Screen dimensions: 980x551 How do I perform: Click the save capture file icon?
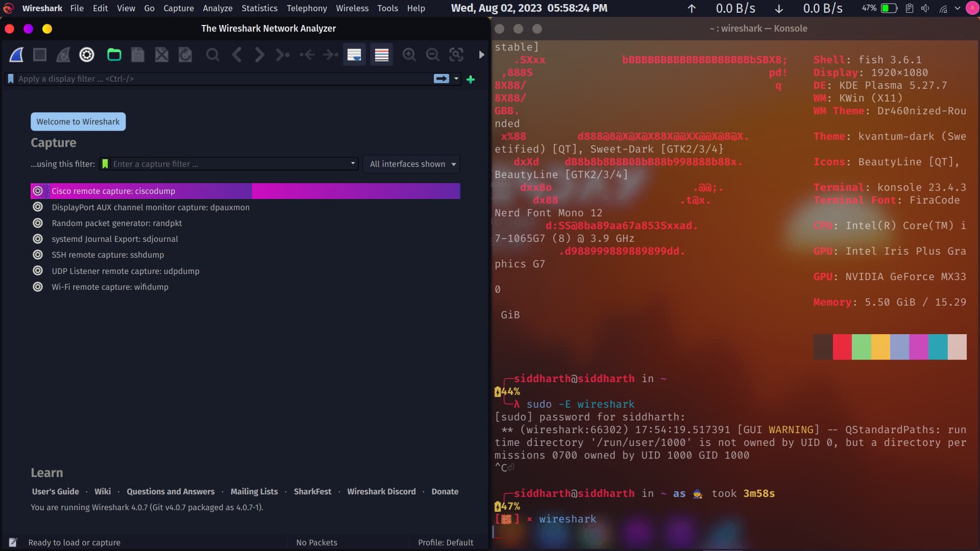tap(138, 55)
